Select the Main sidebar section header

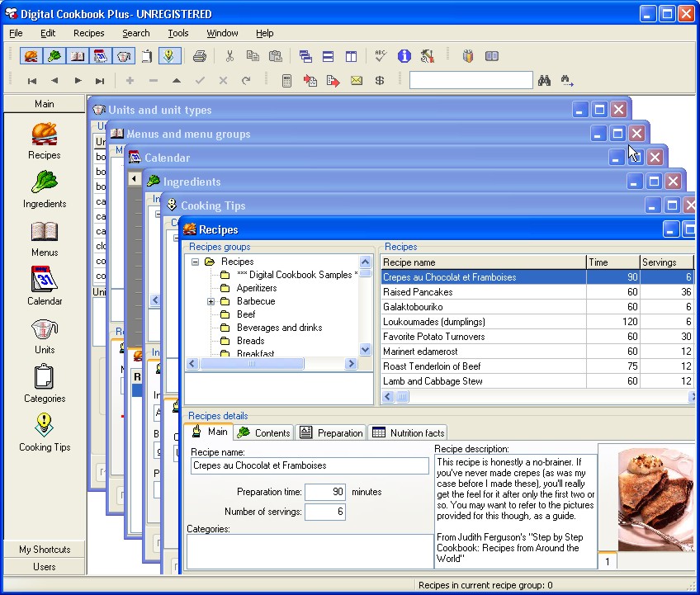coord(45,104)
